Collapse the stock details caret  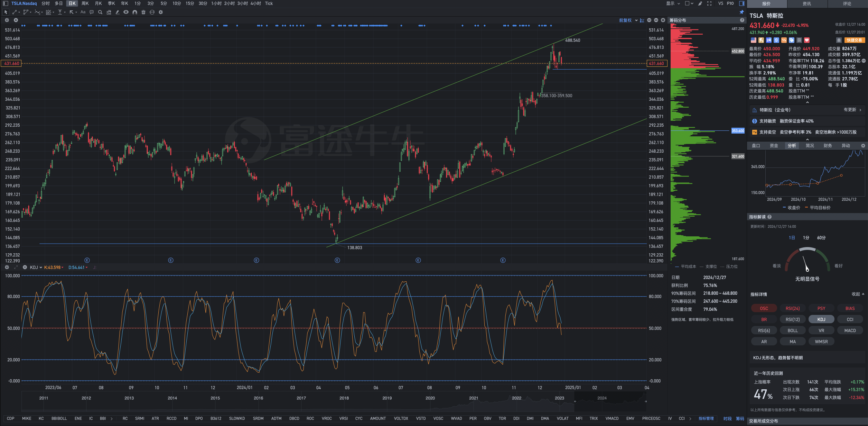pyautogui.click(x=808, y=102)
